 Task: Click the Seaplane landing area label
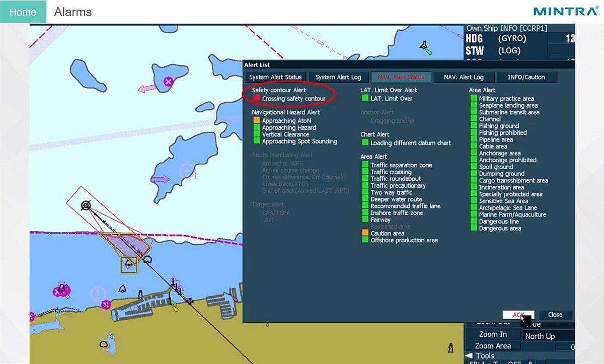click(508, 106)
